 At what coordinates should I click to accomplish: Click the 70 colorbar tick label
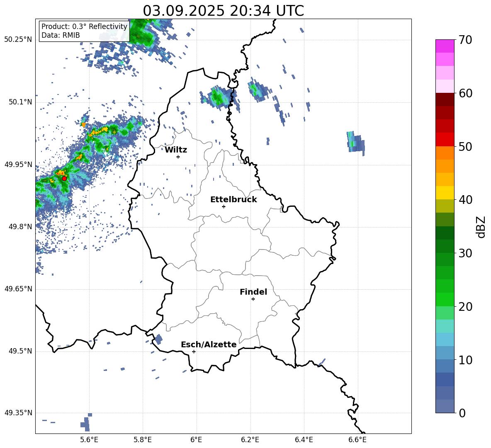[465, 40]
